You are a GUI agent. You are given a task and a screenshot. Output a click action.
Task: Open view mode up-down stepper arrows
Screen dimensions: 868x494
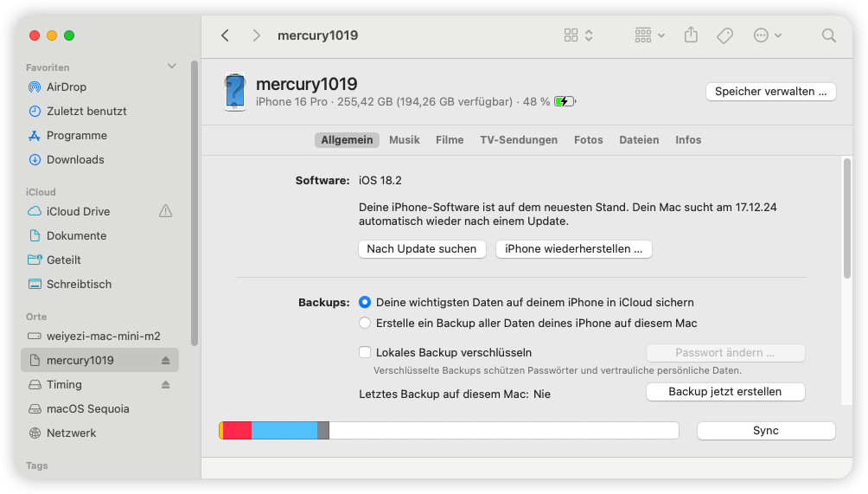(589, 35)
